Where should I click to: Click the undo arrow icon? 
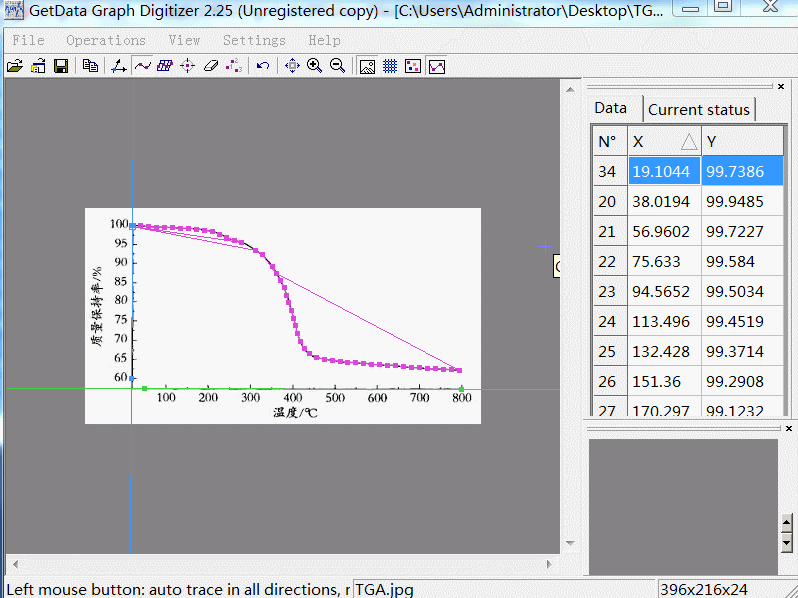point(263,66)
